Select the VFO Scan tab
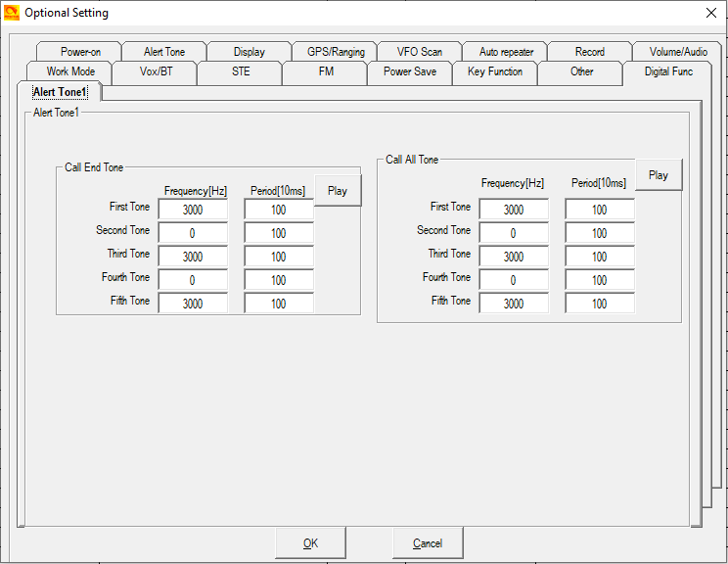Screen dimensions: 728x564 point(420,52)
